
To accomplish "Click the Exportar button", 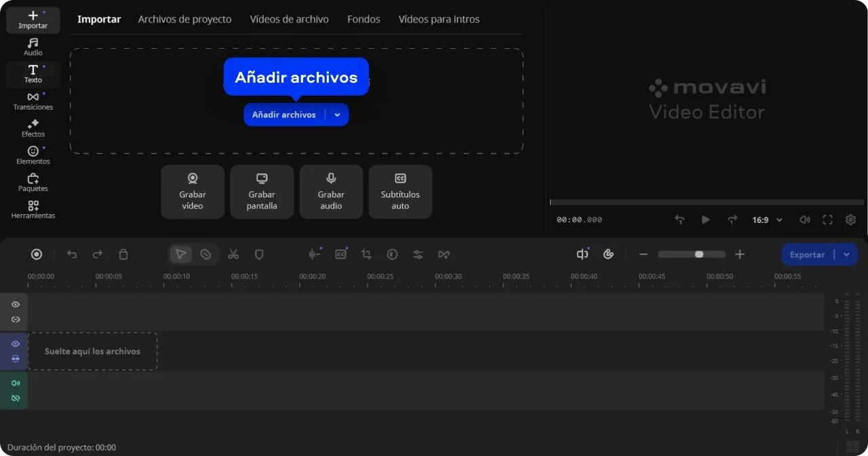I will point(807,255).
